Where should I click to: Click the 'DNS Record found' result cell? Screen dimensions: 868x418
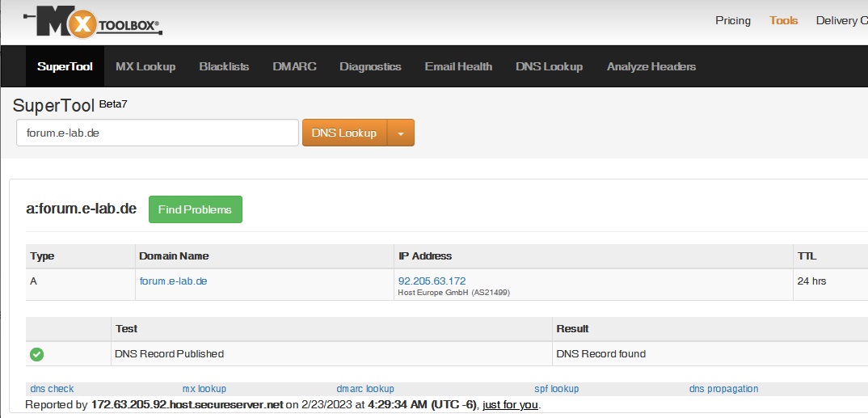(601, 354)
